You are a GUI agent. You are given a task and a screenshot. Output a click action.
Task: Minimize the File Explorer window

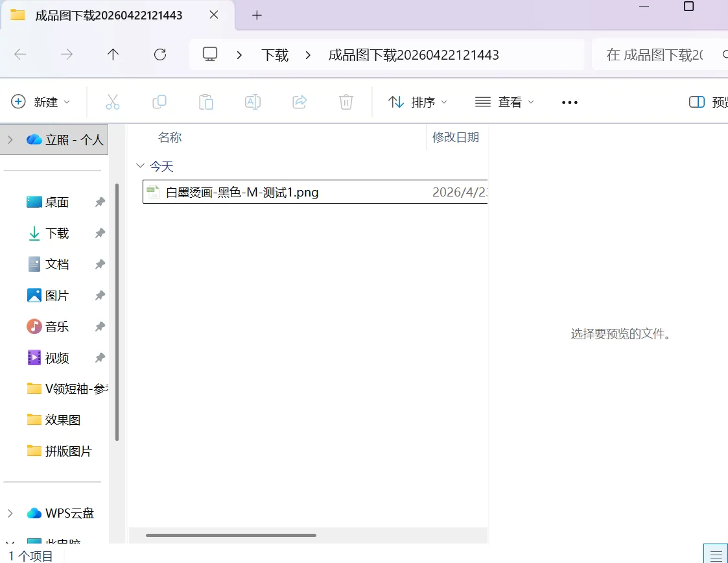pos(644,6)
